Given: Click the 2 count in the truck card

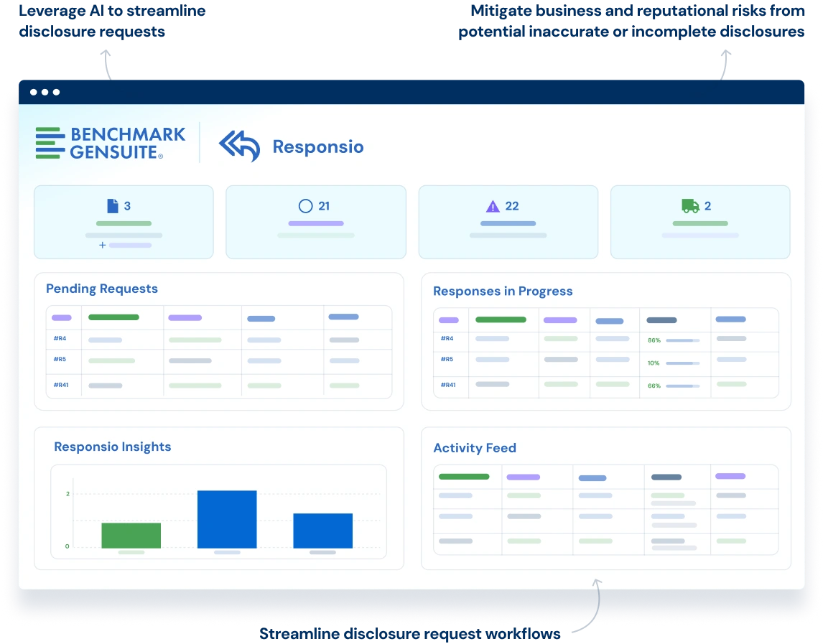Looking at the screenshot, I should coord(707,206).
